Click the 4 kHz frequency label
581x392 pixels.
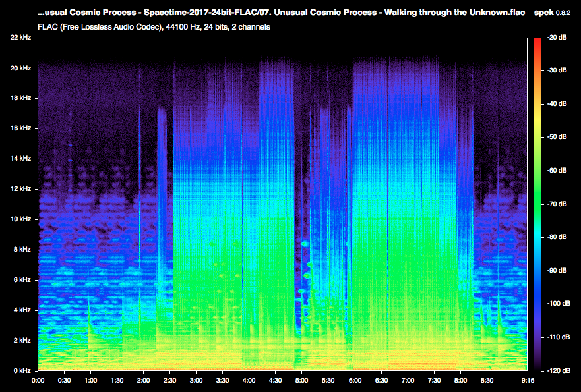click(x=22, y=310)
